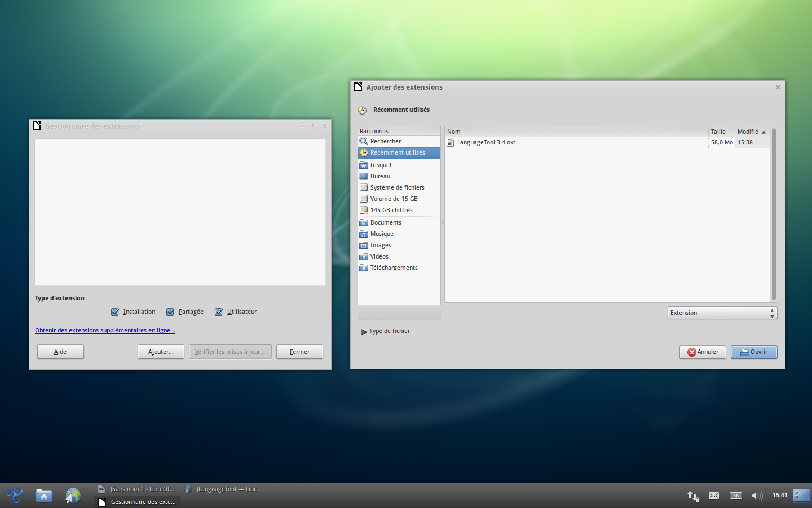
Task: Switch to [Sans nom 1 - LibreOffice] taskbar window
Action: pos(136,489)
